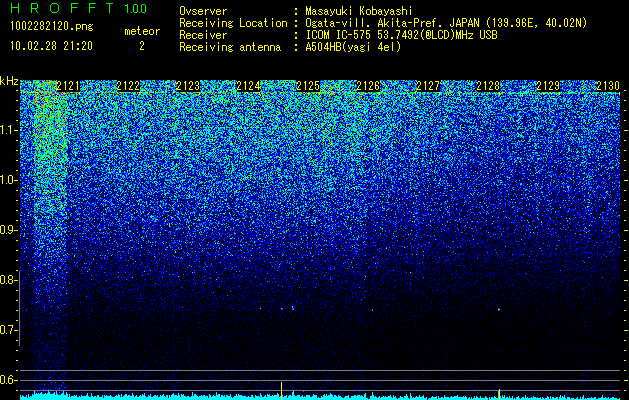The image size is (629, 400).
Task: Click the yellow meteor marker under the 2128 label
Action: click(499, 394)
